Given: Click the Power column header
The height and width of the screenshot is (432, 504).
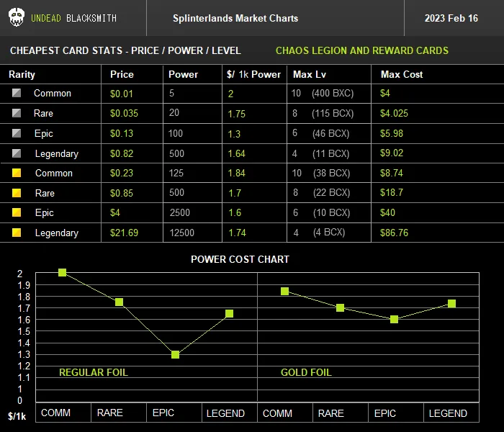Looking at the screenshot, I should coord(183,74).
